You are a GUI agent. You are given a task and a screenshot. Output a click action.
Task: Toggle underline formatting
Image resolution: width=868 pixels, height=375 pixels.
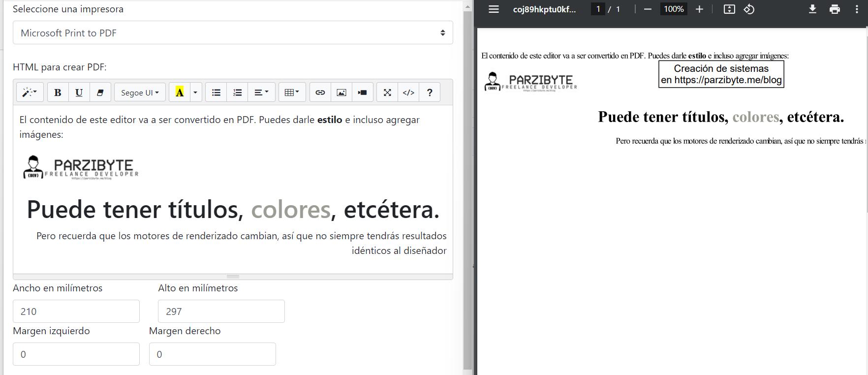[x=79, y=93]
